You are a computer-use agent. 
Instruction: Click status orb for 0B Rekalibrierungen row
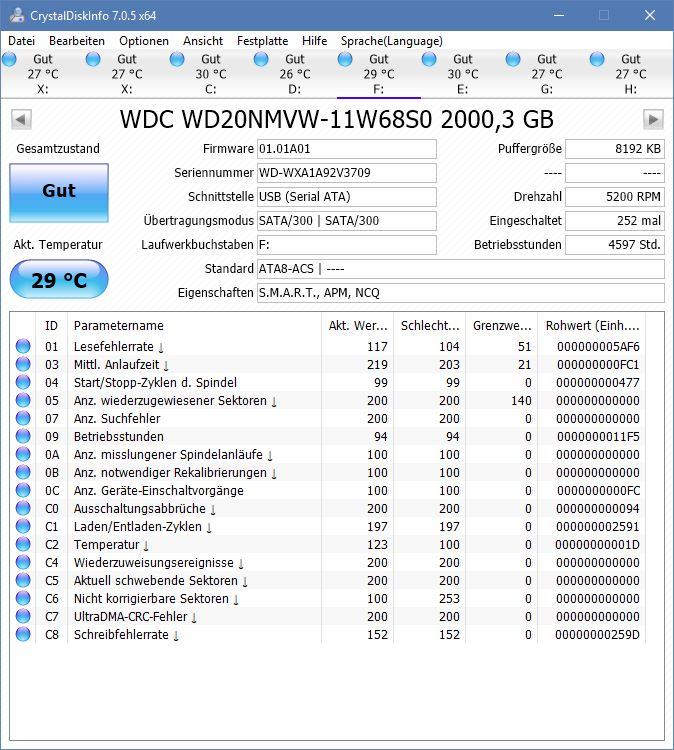[23, 472]
